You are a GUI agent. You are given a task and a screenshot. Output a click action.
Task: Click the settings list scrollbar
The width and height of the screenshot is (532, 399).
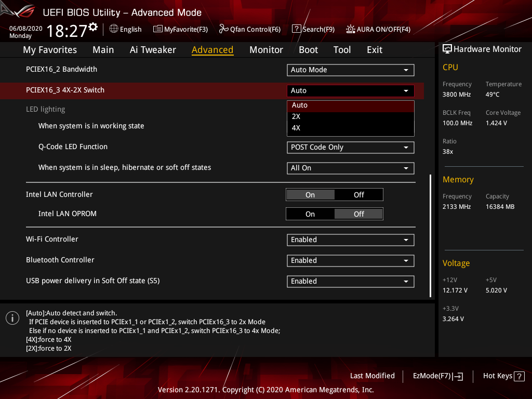(430, 236)
